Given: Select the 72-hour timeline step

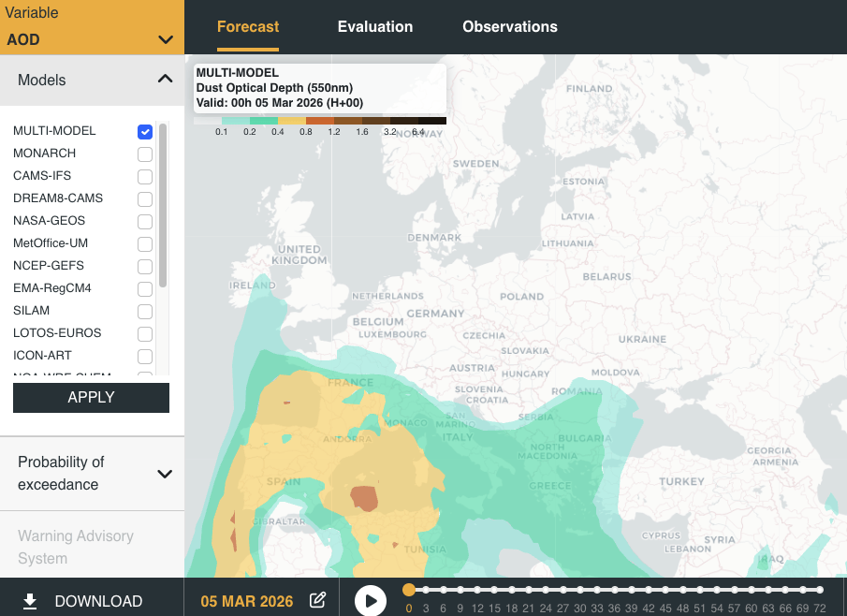Looking at the screenshot, I should [820, 590].
